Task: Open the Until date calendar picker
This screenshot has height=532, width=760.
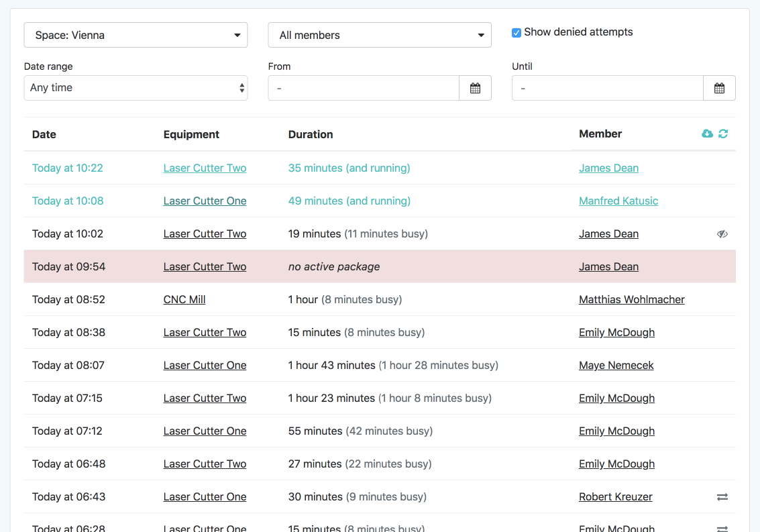Action: point(719,88)
